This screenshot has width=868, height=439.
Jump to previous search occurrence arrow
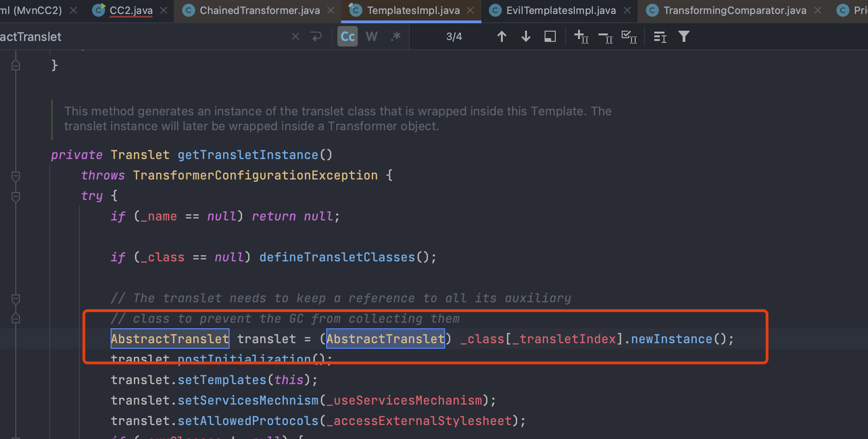point(501,37)
